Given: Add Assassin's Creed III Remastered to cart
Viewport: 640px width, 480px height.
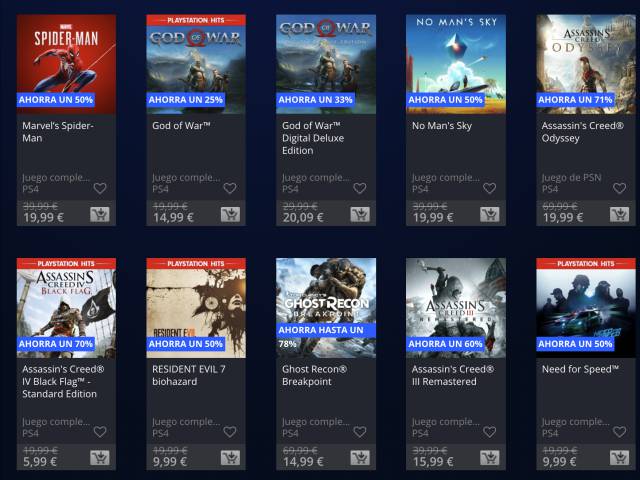Looking at the screenshot, I should click(489, 458).
